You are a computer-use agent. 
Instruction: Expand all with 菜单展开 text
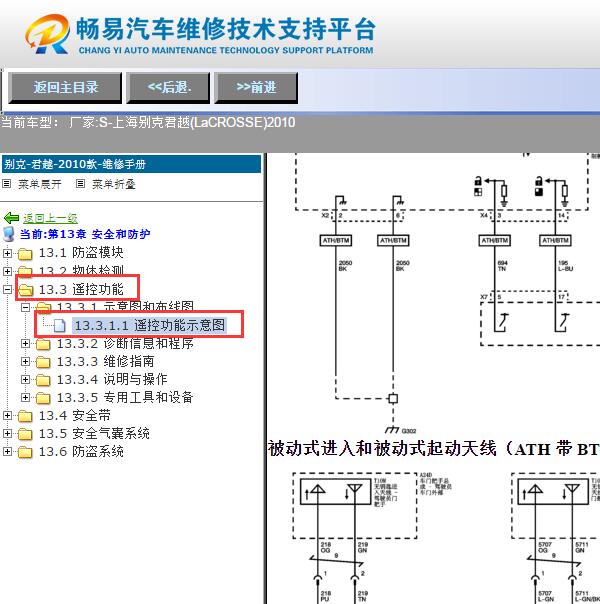point(40,184)
